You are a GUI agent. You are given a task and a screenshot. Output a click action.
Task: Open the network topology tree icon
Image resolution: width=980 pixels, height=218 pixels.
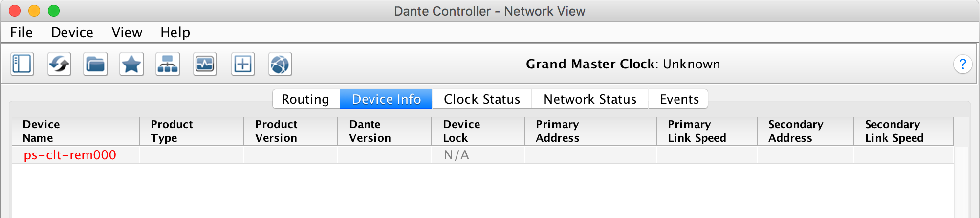[168, 64]
